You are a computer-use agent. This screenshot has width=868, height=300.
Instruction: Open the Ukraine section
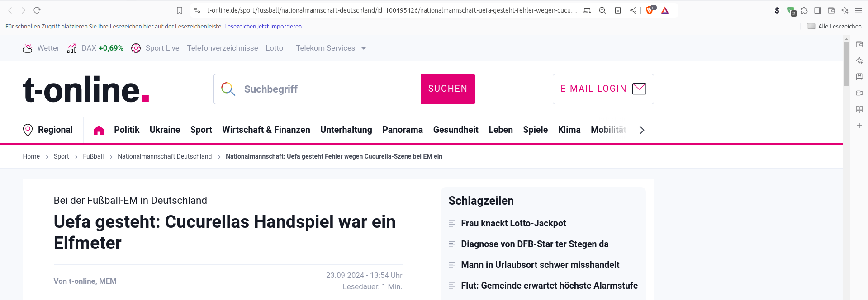tap(165, 130)
